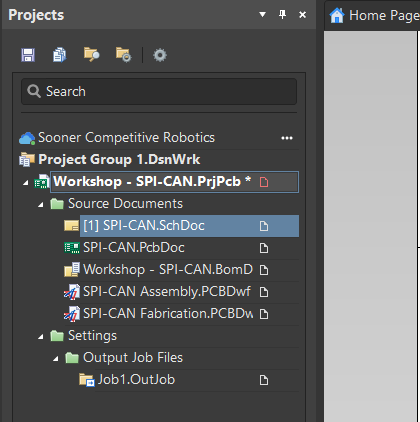The height and width of the screenshot is (422, 420).
Task: Select the Settings folder
Action: tap(92, 336)
